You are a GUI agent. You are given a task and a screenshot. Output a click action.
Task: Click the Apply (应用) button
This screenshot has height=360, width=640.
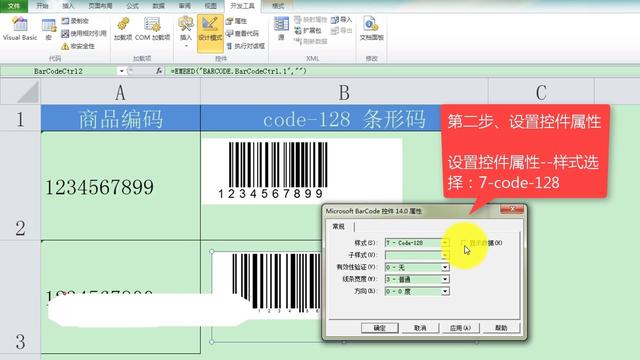tap(460, 328)
